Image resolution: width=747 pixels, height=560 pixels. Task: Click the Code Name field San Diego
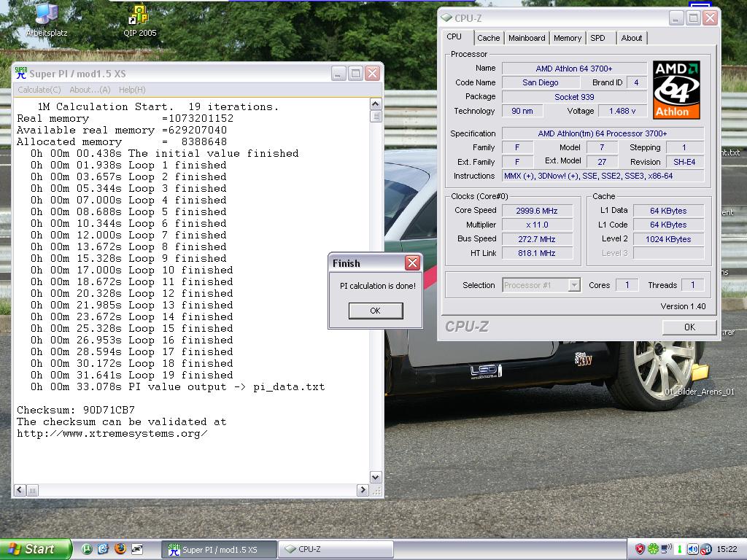click(x=541, y=82)
